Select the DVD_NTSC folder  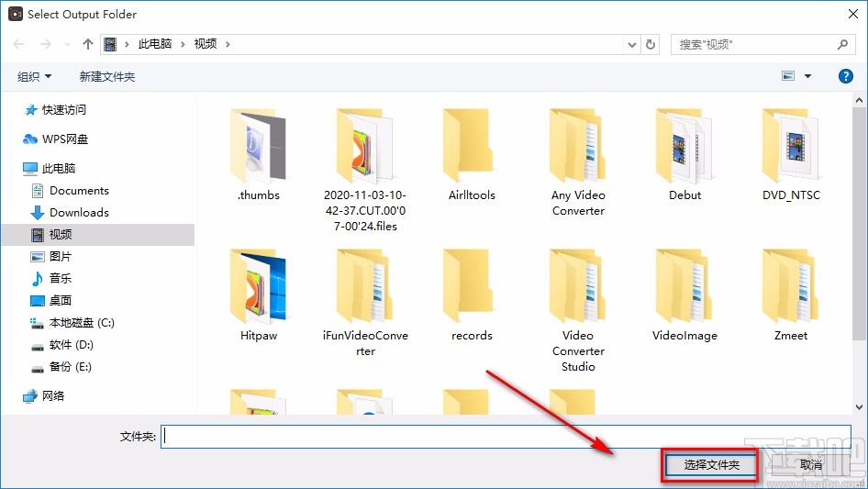click(x=791, y=154)
